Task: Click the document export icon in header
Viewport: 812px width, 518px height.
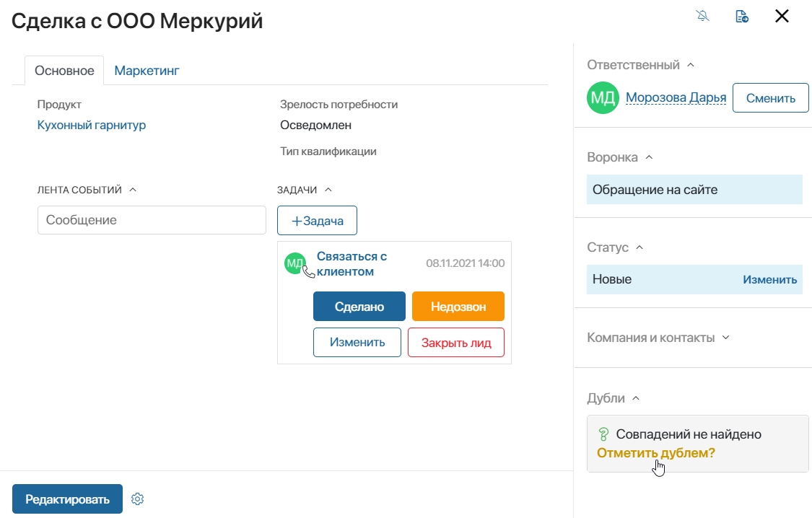Action: click(x=741, y=16)
